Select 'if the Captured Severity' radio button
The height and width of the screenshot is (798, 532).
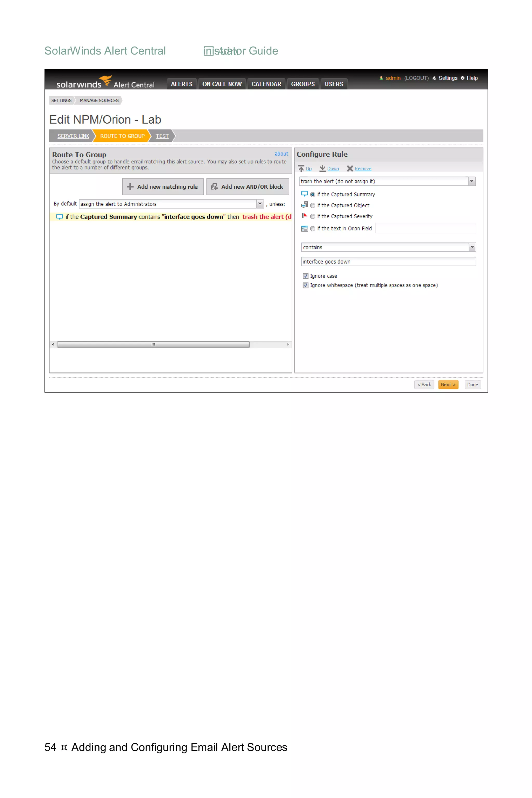click(x=312, y=216)
